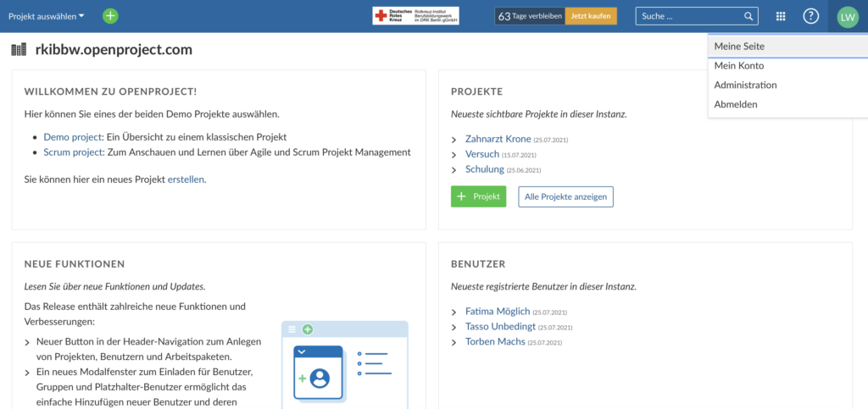Image resolution: width=868 pixels, height=409 pixels.
Task: Go to Administration from user menu
Action: pos(787,86)
